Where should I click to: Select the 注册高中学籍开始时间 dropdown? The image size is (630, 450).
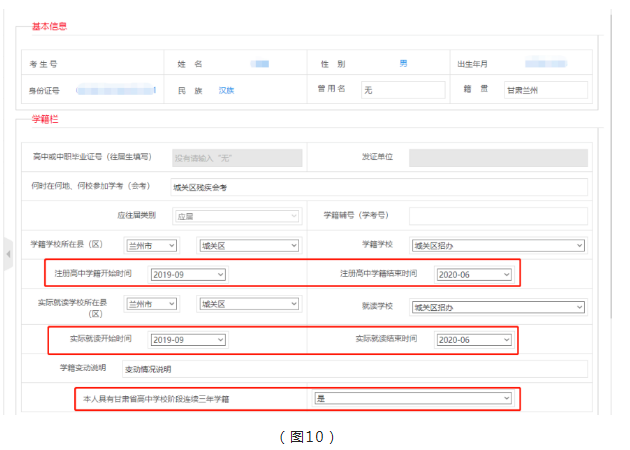188,274
